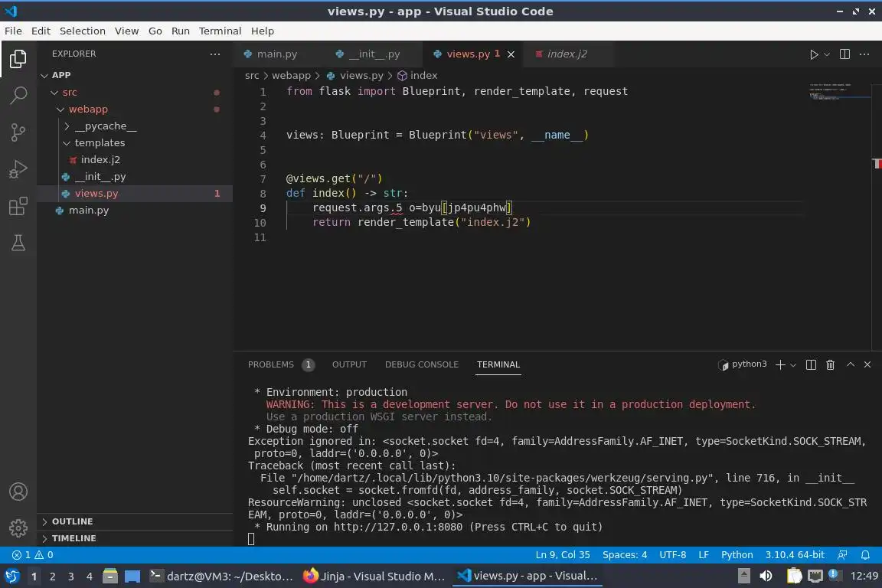Open the Explorer view in activity bar
The width and height of the screenshot is (882, 588).
coord(18,59)
